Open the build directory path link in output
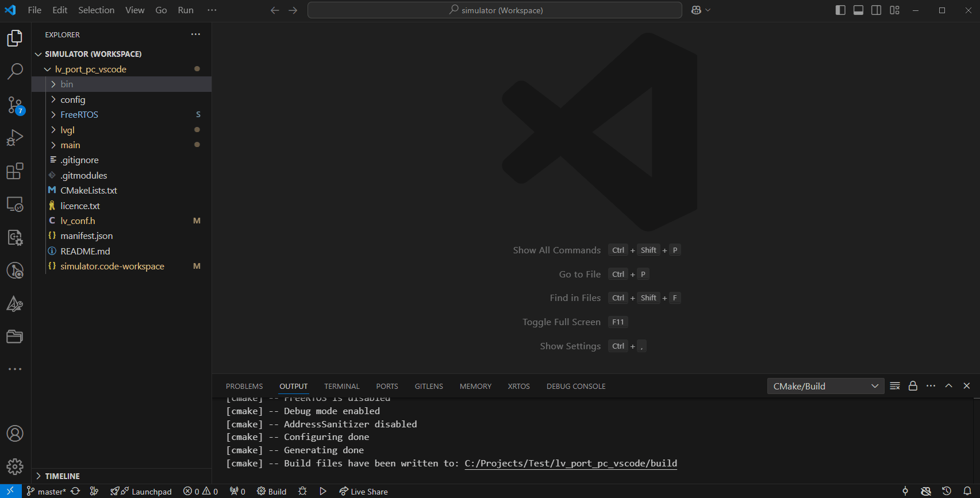 [571, 464]
